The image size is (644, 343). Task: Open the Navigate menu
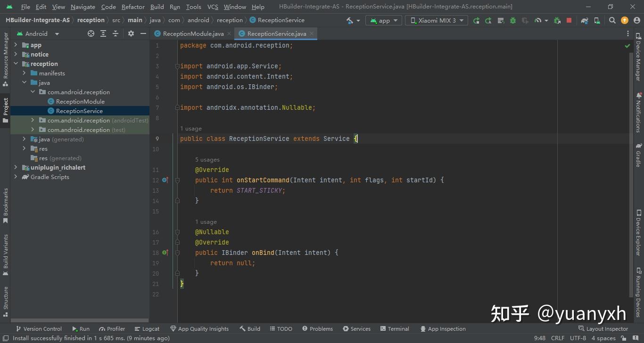[x=83, y=7]
